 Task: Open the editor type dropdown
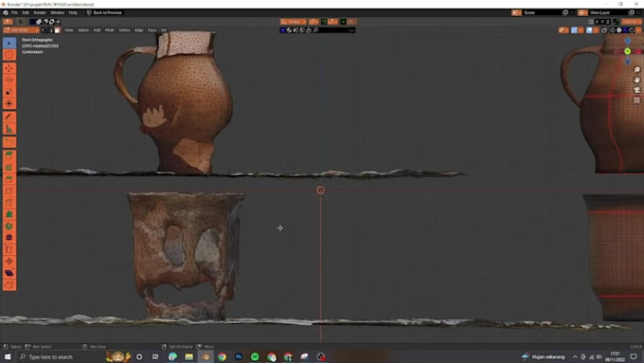click(x=8, y=22)
